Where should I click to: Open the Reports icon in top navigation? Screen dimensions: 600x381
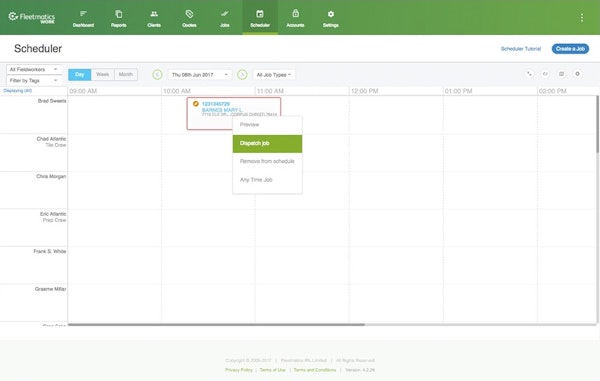coord(119,14)
